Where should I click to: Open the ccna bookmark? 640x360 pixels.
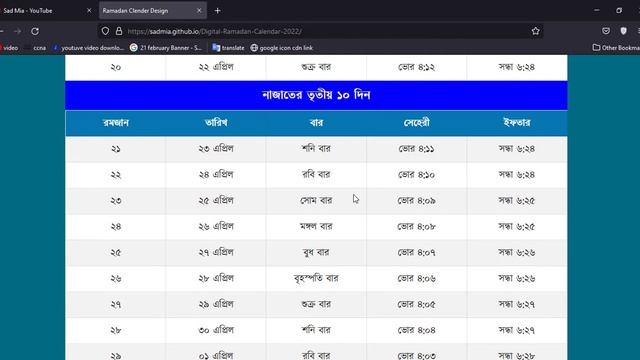[36, 48]
